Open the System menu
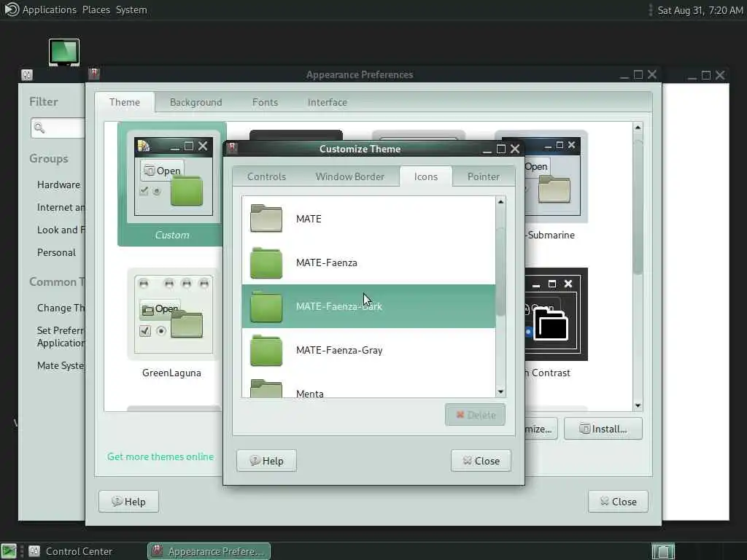This screenshot has height=560, width=747. [x=131, y=9]
